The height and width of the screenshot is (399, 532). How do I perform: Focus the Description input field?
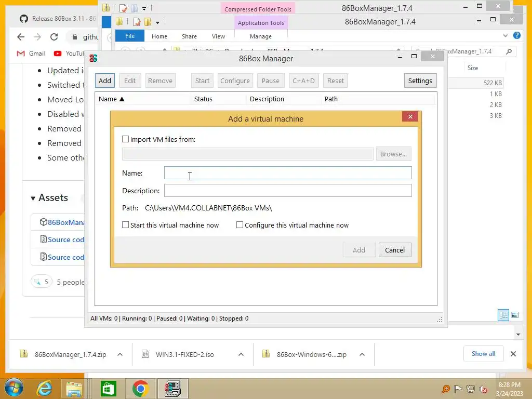click(x=288, y=190)
